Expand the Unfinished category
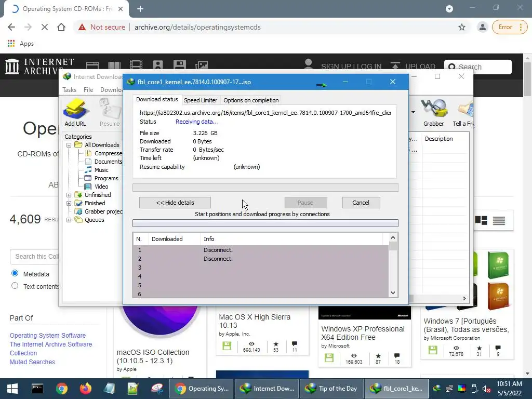The image size is (532, 399). click(69, 195)
